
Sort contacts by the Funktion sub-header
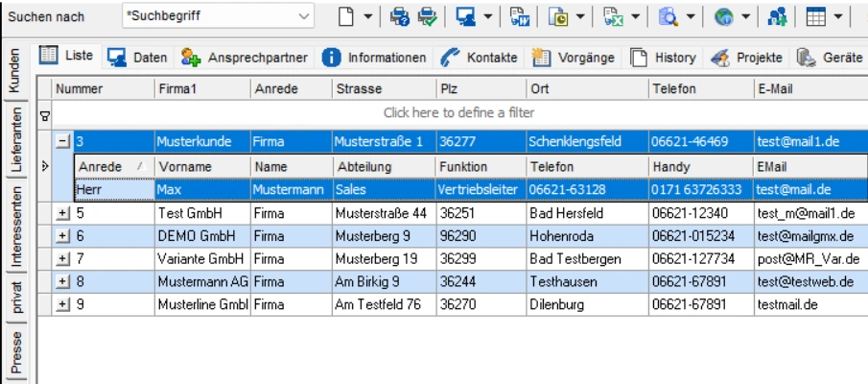coord(481,167)
